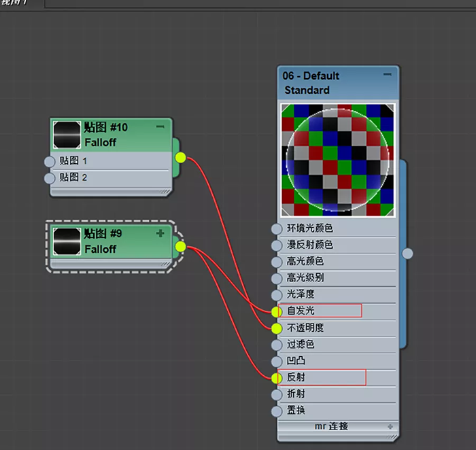This screenshot has height=450, width=476.
Task: Select the 自发光 slot label
Action: 301,311
